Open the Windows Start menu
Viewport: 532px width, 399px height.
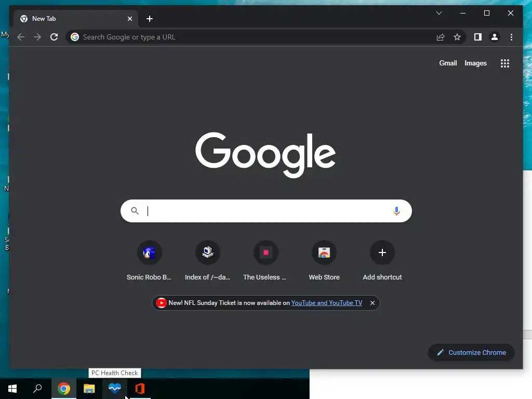[x=12, y=389]
